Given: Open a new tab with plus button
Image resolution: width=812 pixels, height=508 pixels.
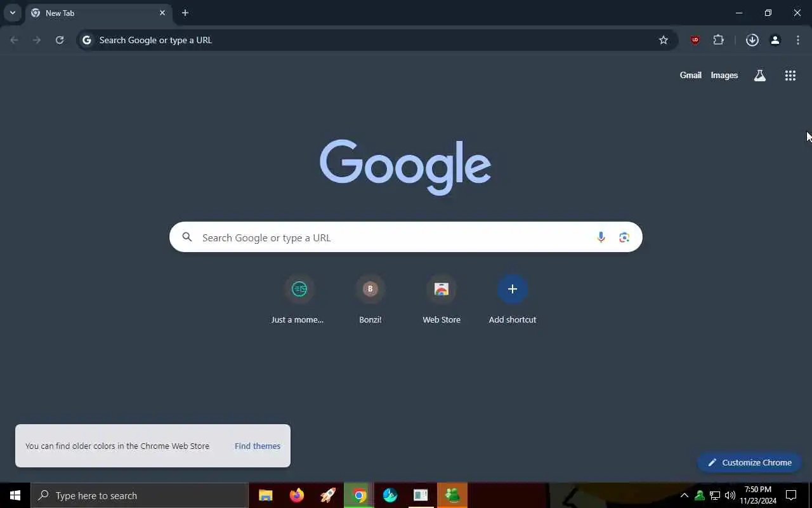Looking at the screenshot, I should coord(185,13).
